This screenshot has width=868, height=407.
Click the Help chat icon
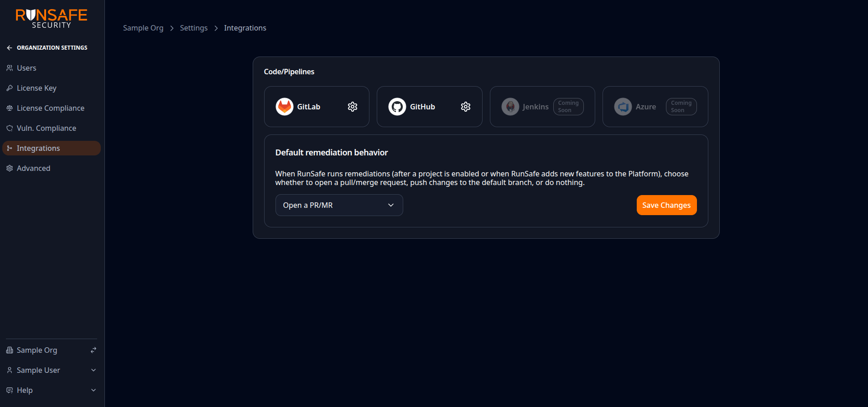point(10,390)
